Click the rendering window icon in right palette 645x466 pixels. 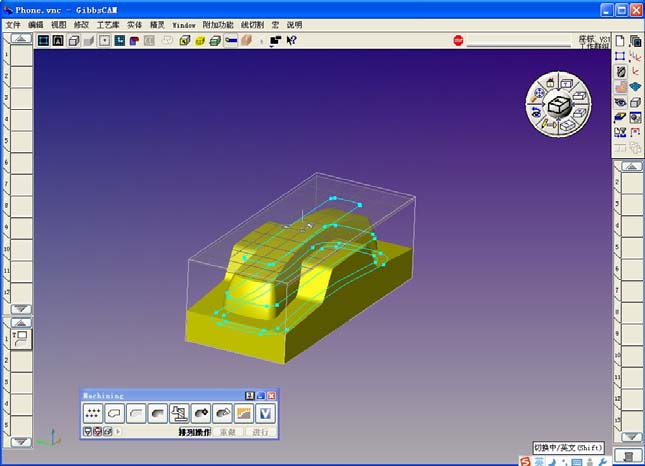click(636, 118)
